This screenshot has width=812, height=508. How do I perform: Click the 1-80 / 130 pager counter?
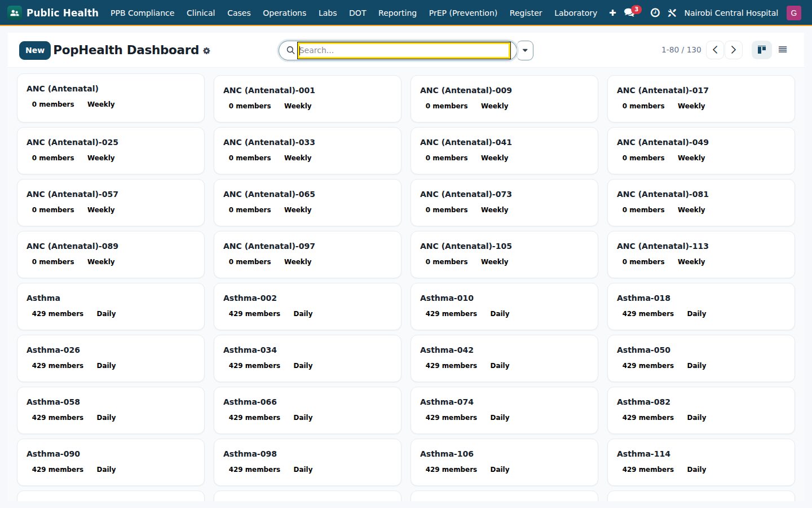tap(681, 50)
